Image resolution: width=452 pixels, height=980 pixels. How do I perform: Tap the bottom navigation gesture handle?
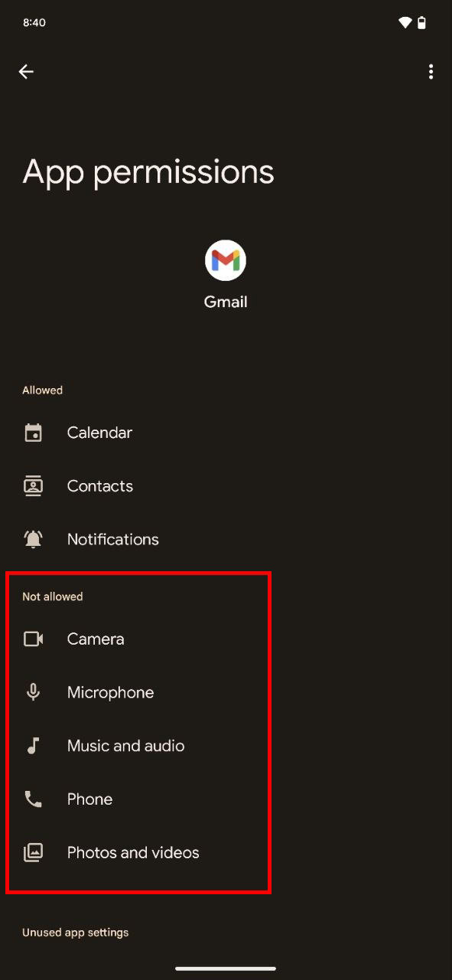tap(226, 969)
